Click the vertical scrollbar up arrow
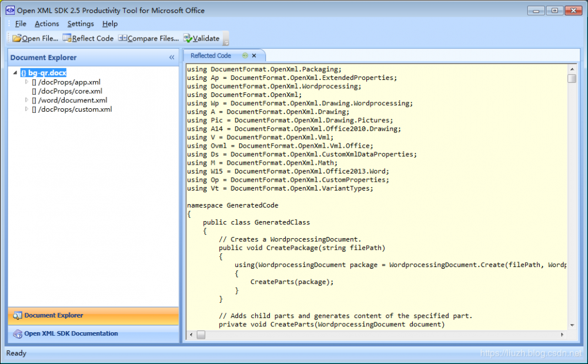The image size is (588, 364). [x=572, y=69]
